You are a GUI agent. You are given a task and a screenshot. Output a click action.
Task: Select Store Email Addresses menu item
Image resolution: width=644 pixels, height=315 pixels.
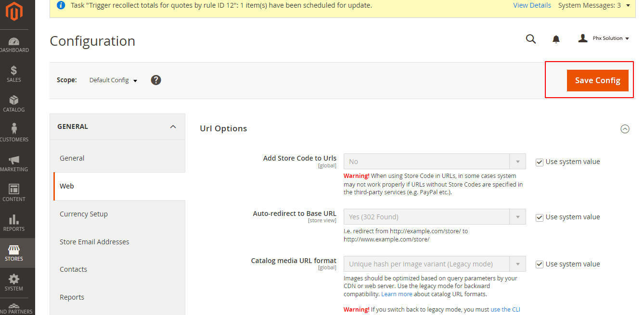click(x=94, y=242)
